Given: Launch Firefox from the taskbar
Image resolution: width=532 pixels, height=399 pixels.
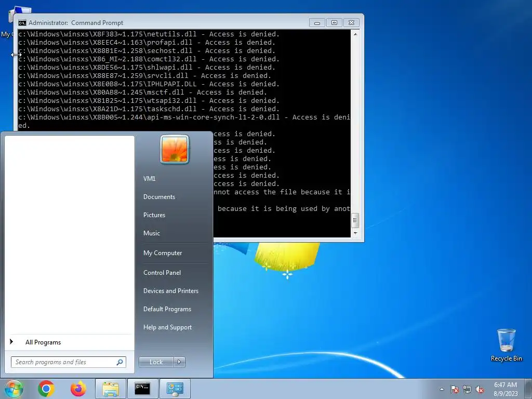Looking at the screenshot, I should click(78, 389).
